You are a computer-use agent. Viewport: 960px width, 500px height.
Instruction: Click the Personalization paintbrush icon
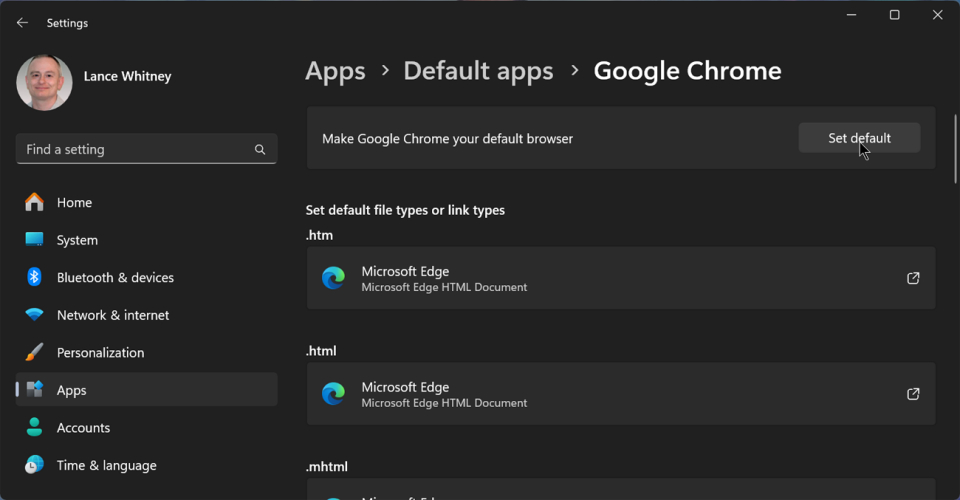click(x=34, y=352)
